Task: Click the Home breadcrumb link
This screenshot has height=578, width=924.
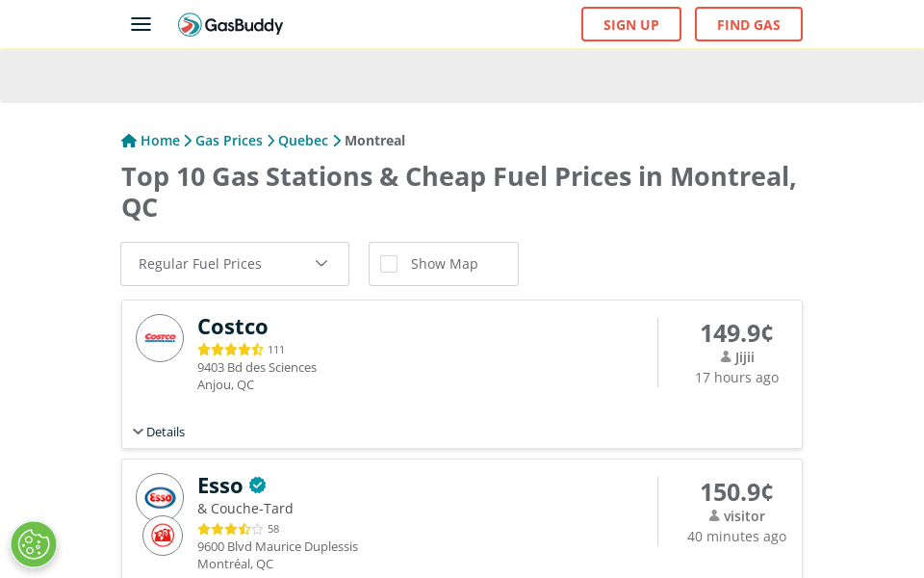Action: pos(161,140)
